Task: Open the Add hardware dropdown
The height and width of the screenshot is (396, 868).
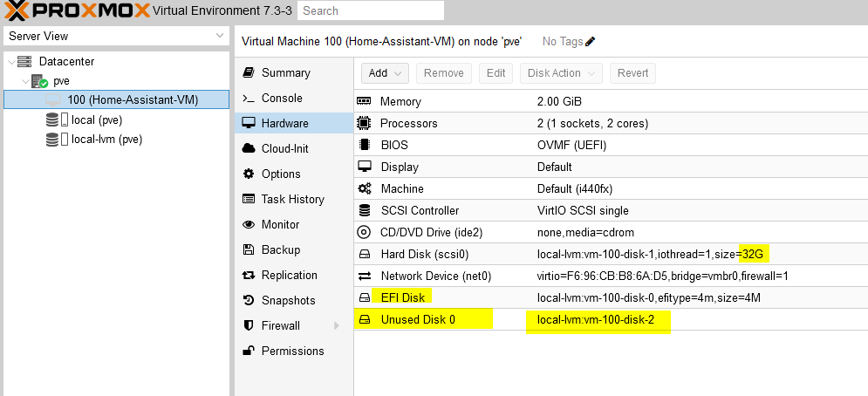Action: click(x=385, y=73)
